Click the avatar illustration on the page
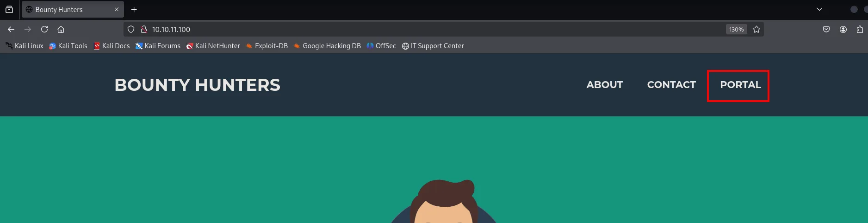 (444, 202)
